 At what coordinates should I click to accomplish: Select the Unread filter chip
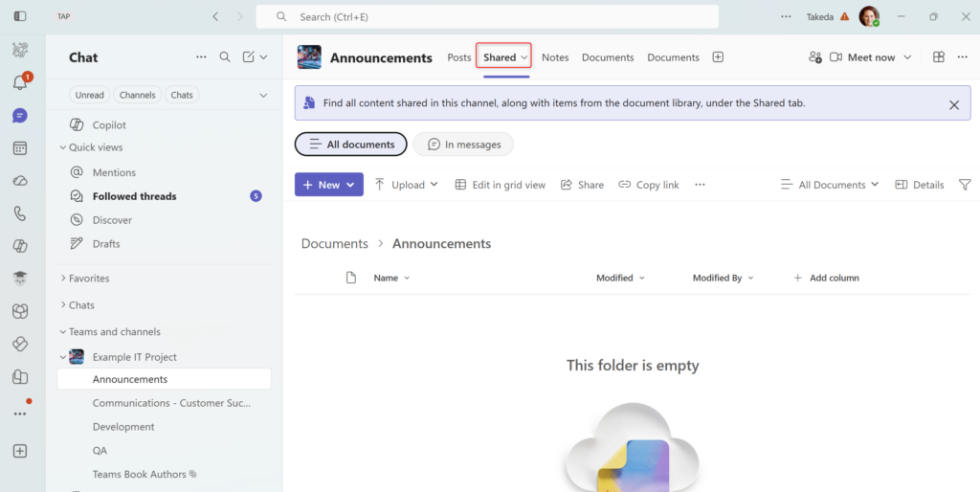89,95
